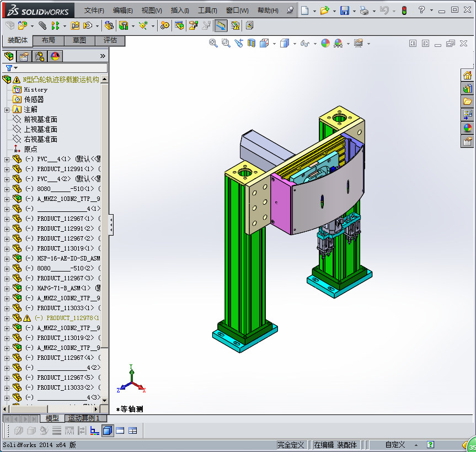Click the split-left viewport toggle
Screen dimensions: 476x452
(413, 44)
